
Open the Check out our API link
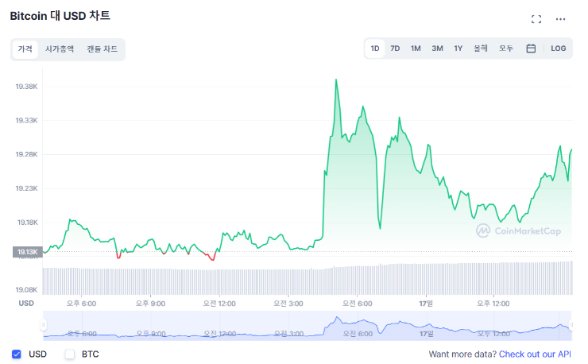535,354
